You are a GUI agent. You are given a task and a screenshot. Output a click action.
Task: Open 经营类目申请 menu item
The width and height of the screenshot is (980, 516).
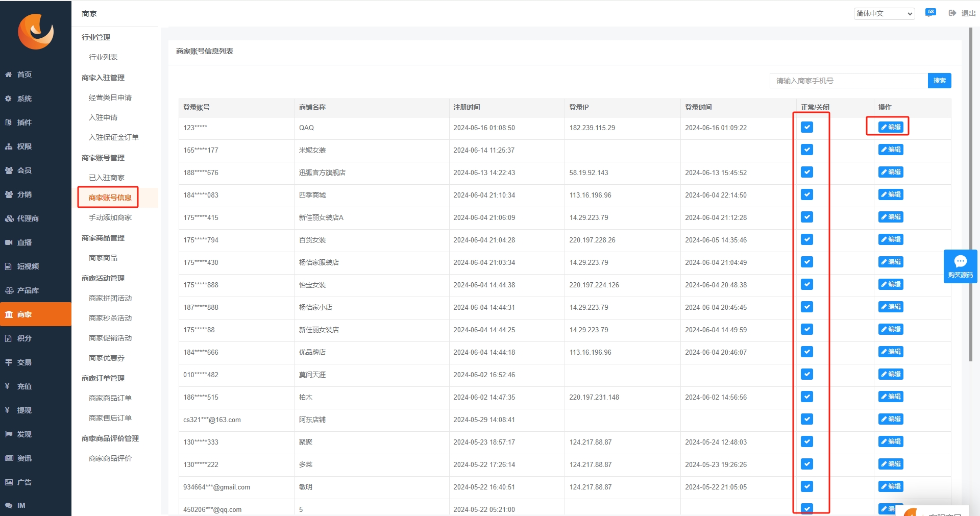pos(110,97)
